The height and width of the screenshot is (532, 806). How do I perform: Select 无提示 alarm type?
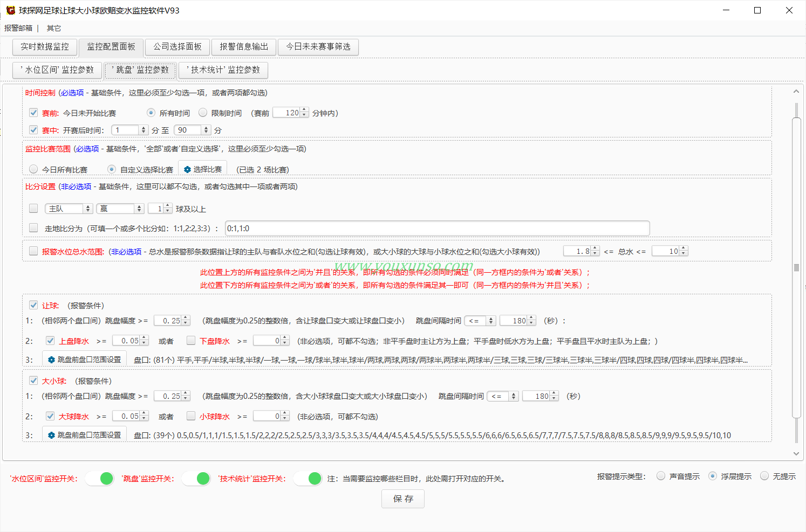pos(764,476)
